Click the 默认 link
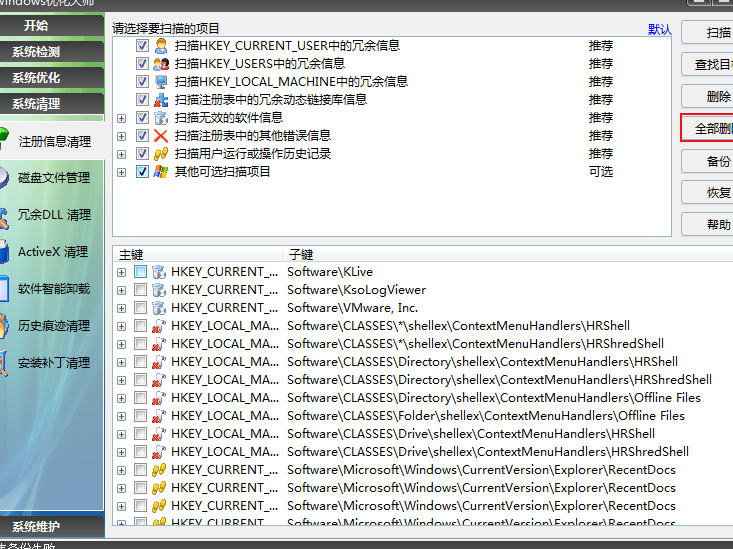Image resolution: width=733 pixels, height=549 pixels. point(660,30)
